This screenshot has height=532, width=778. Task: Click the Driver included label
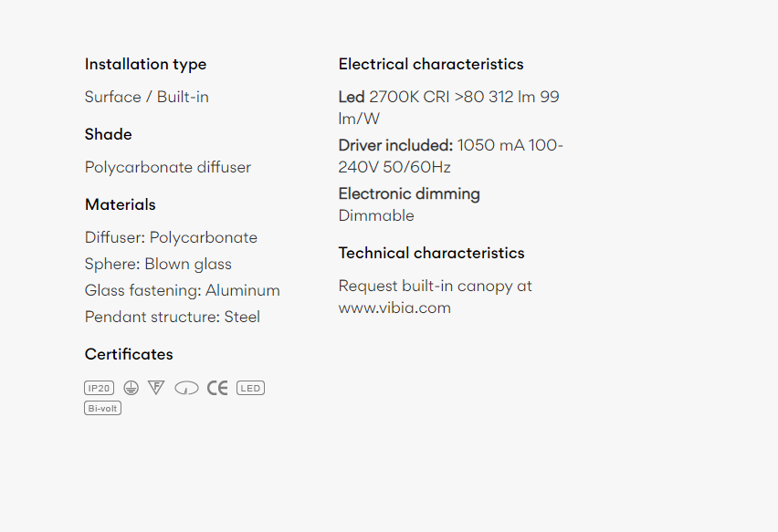(395, 145)
